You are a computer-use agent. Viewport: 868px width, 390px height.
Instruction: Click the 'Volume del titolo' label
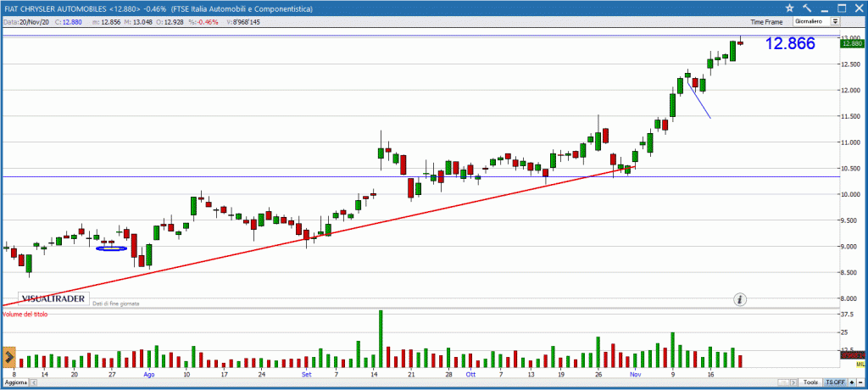coord(25,314)
